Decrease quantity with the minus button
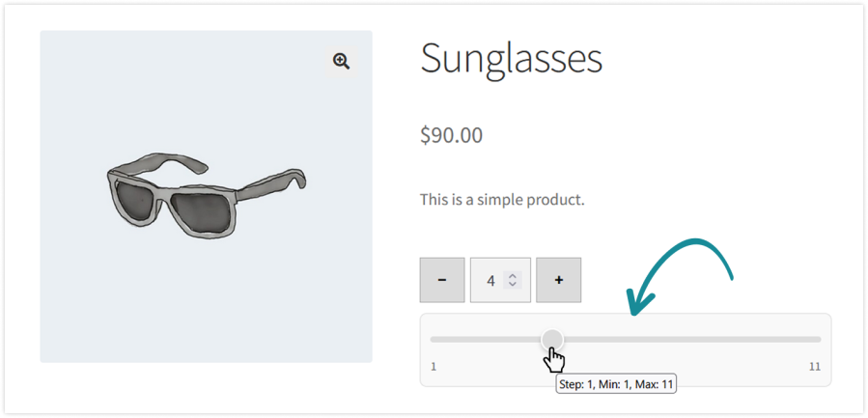868x418 pixels. point(442,280)
